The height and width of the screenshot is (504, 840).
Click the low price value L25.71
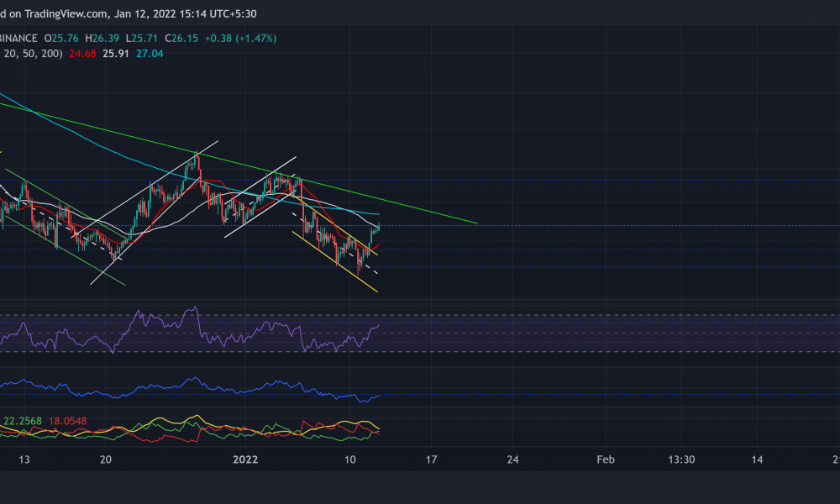141,39
